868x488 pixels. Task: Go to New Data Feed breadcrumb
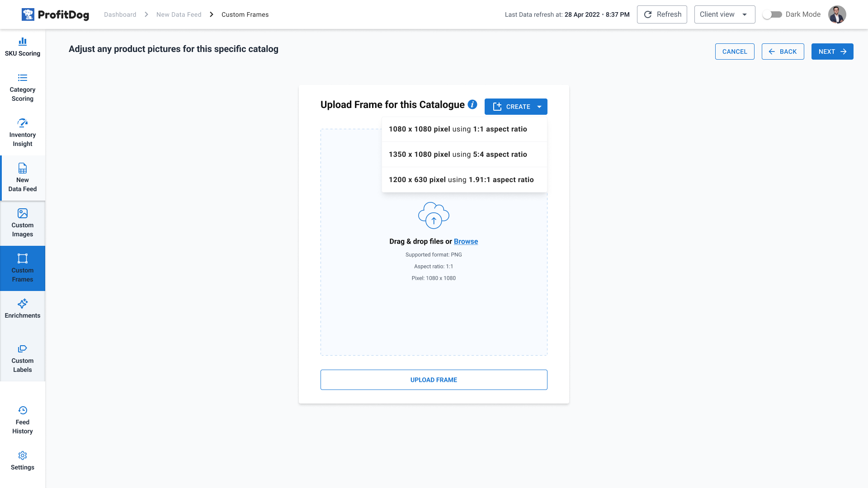click(x=179, y=14)
